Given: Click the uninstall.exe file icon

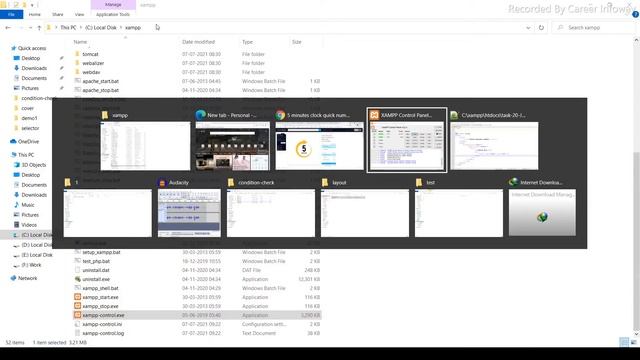Looking at the screenshot, I should (78, 279).
